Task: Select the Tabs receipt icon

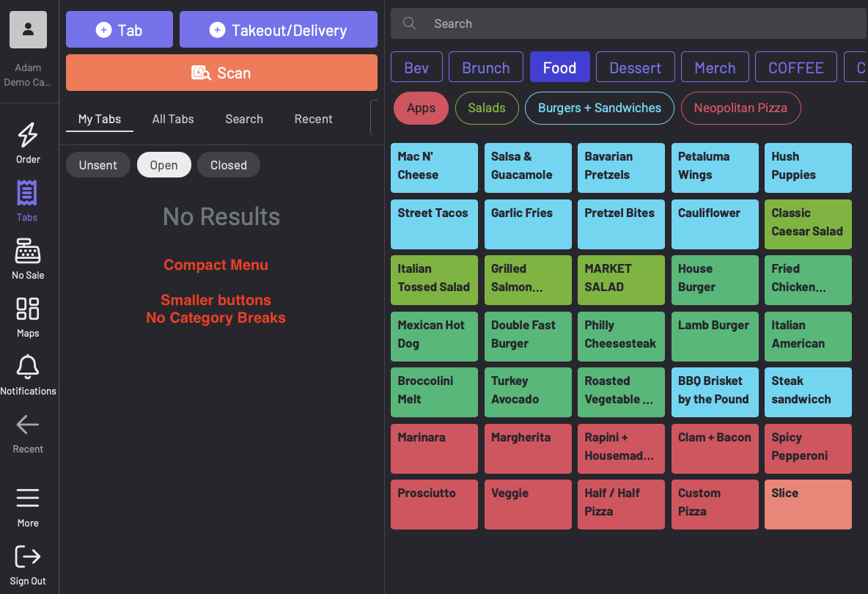Action: pyautogui.click(x=27, y=194)
